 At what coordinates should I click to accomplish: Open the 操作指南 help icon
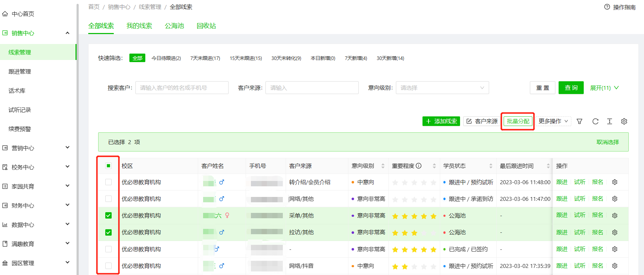607,7
